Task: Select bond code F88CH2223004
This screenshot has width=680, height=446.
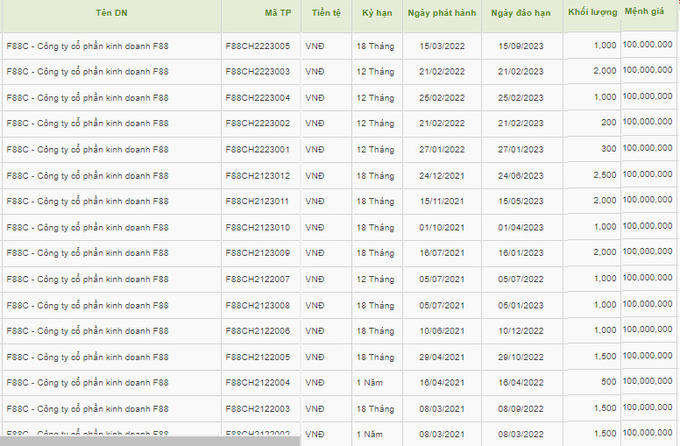Action: 258,98
